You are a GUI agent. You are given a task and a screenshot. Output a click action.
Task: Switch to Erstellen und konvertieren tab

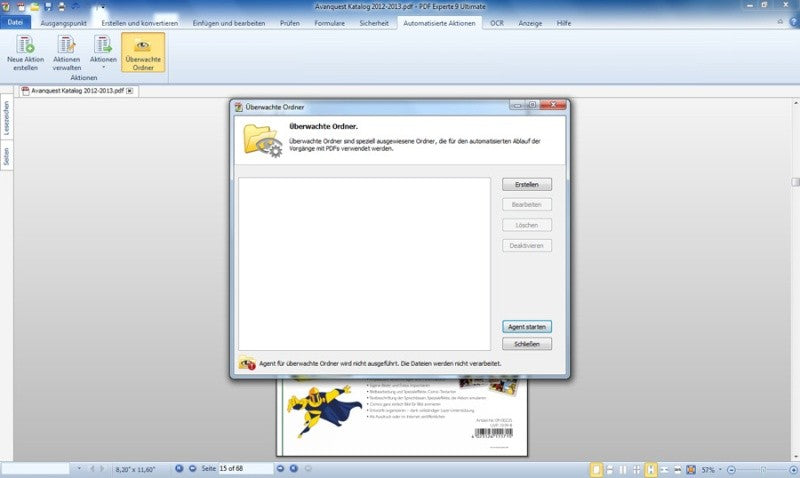[139, 23]
